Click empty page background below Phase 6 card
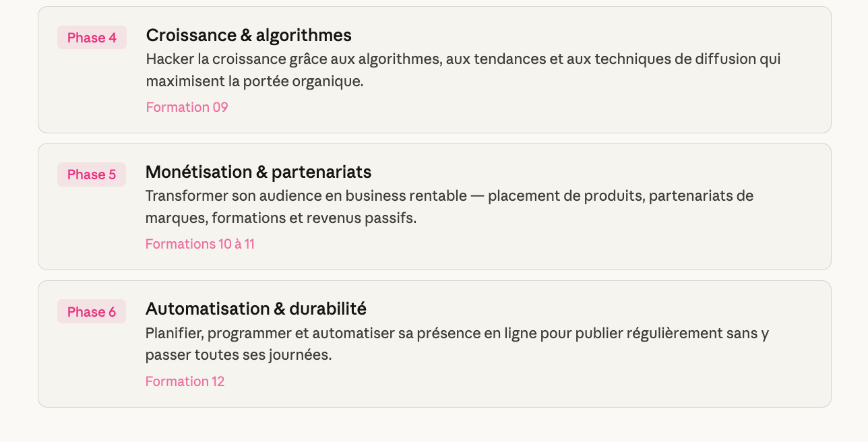 pos(434,425)
